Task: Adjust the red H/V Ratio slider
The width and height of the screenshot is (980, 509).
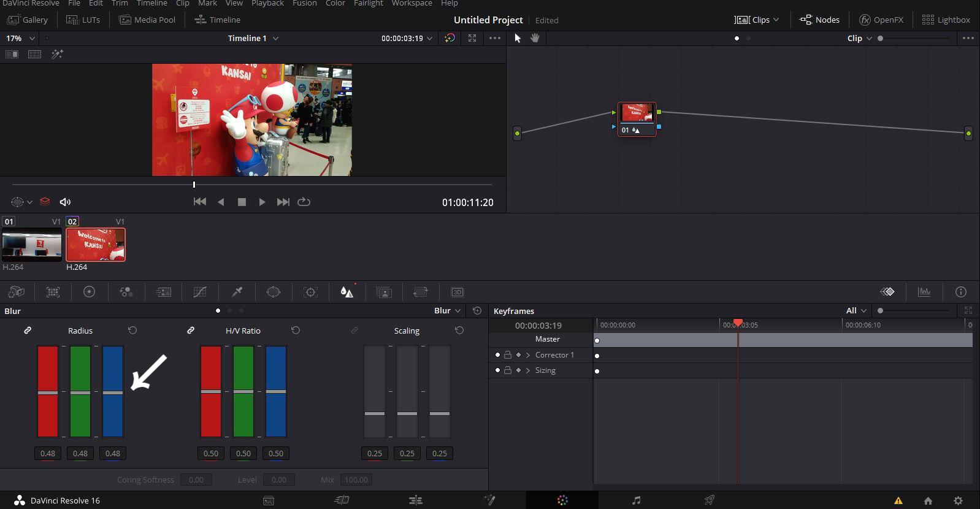Action: 211,391
